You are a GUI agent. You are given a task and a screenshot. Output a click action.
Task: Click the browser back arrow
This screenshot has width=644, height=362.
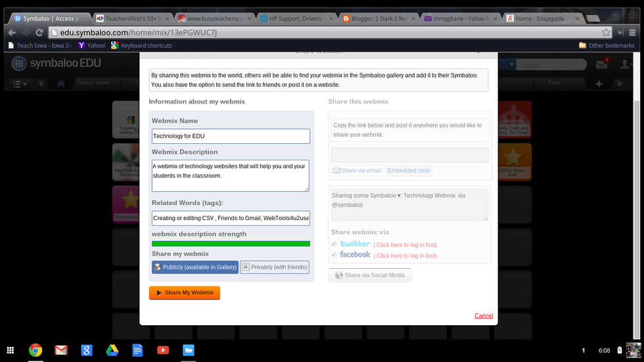point(12,32)
